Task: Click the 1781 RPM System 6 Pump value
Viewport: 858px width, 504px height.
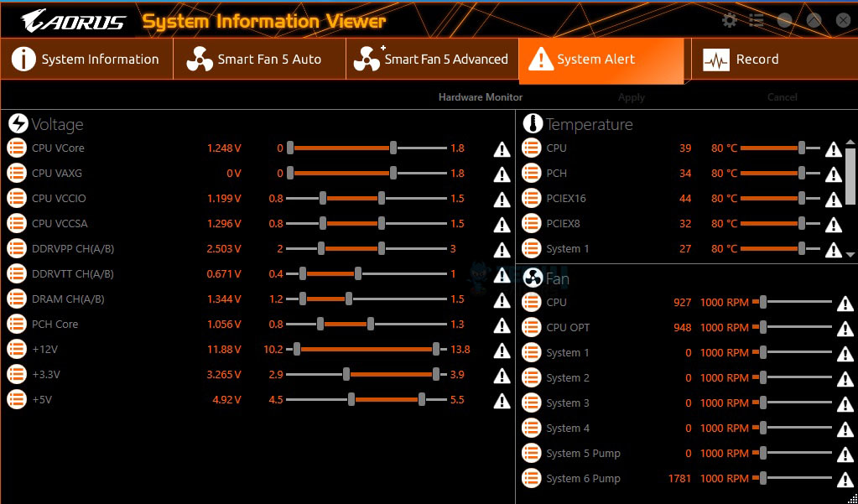Action: click(679, 478)
